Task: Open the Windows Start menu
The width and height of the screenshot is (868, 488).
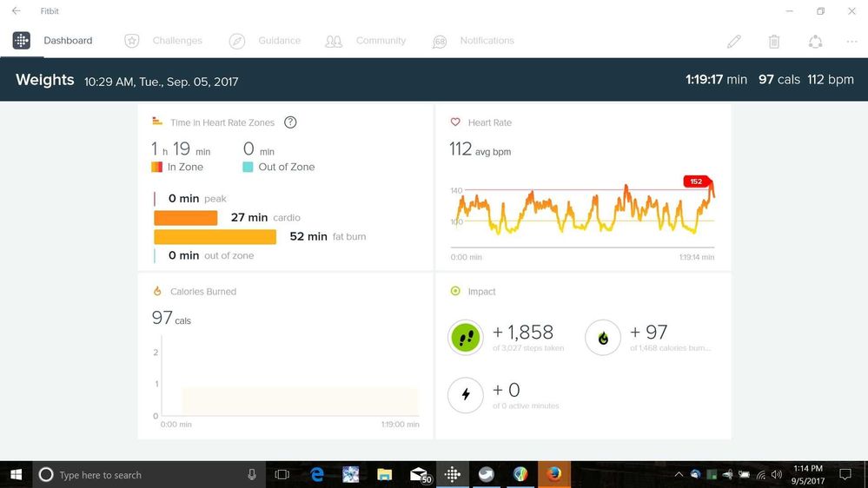Action: click(x=16, y=475)
